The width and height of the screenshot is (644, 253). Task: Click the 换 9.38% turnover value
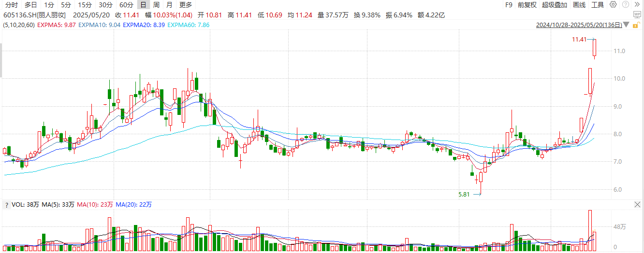[x=367, y=15]
